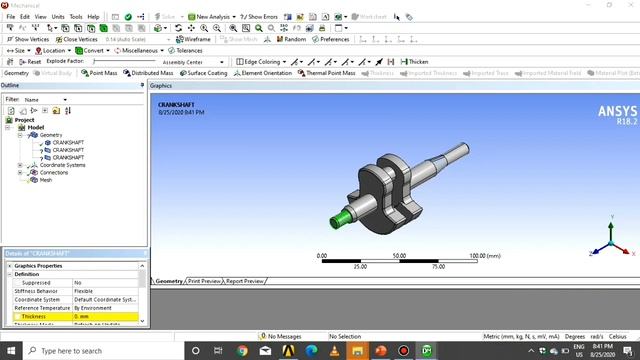The height and width of the screenshot is (360, 640).
Task: Click the Reset explode button
Action: click(30, 62)
